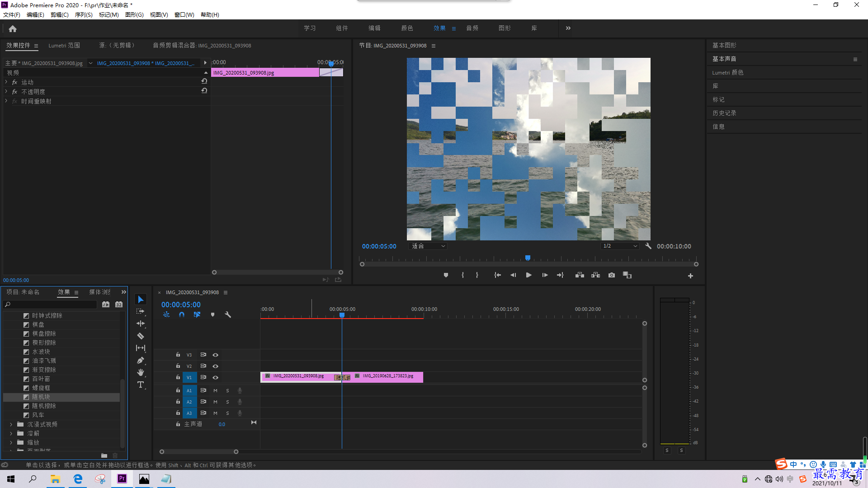The image size is (868, 488).
Task: Select the Hand tool
Action: pos(141,372)
